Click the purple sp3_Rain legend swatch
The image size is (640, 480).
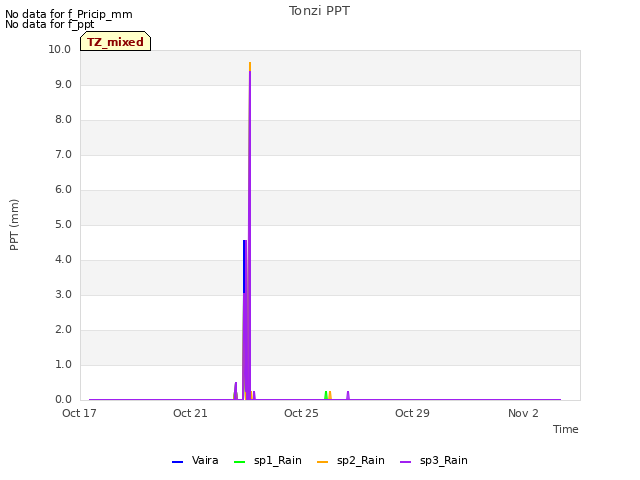(x=405, y=462)
